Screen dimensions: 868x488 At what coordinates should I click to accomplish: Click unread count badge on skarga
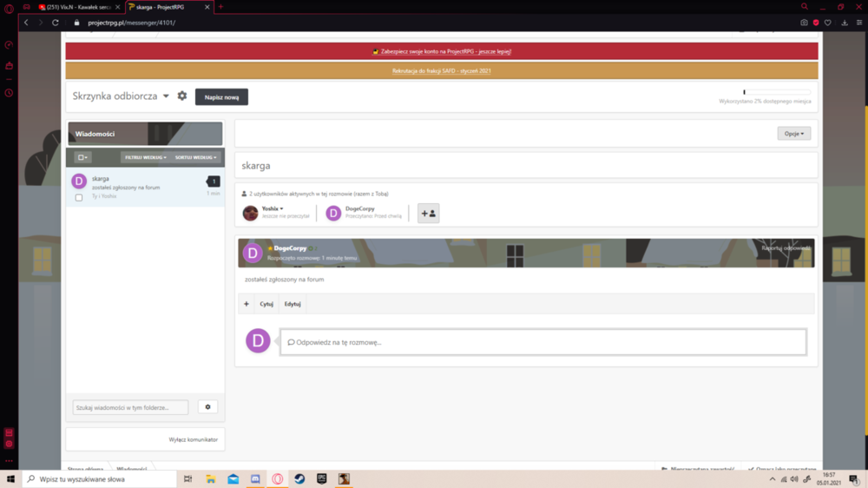point(214,181)
